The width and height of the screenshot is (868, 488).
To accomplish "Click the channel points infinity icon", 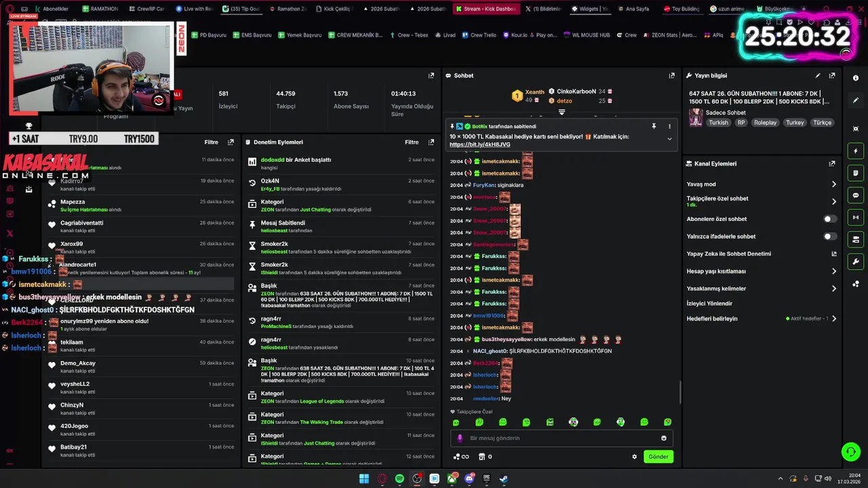I will point(461,457).
